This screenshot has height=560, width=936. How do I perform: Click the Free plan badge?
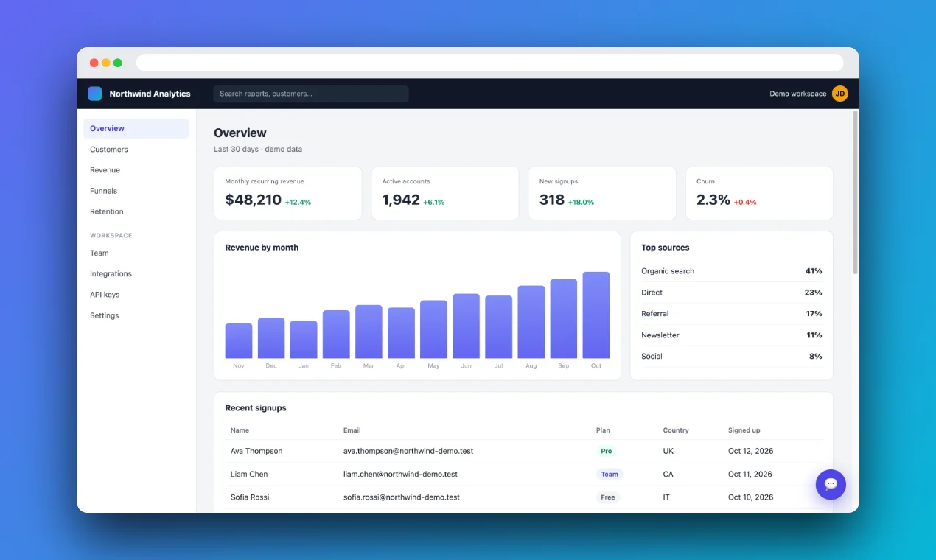click(x=608, y=497)
